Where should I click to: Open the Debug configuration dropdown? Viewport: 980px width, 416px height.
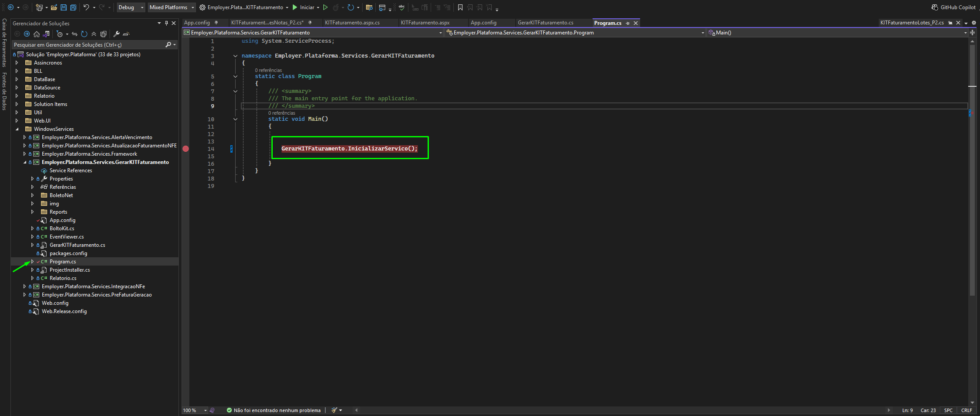pos(130,7)
